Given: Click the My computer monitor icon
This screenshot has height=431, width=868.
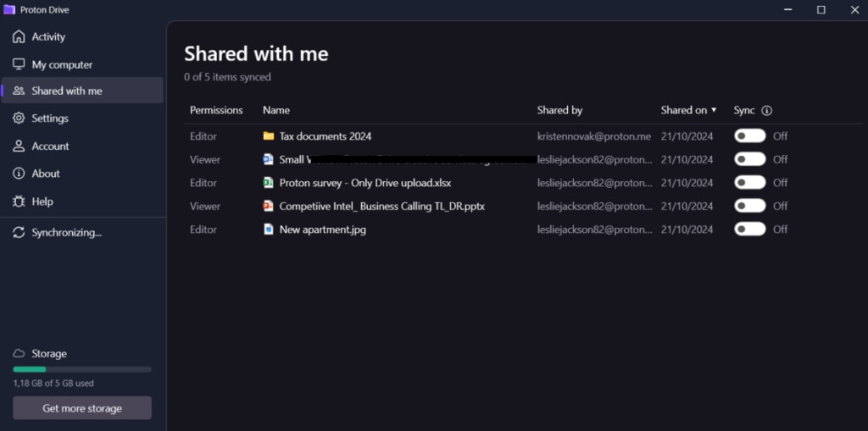Looking at the screenshot, I should click(x=19, y=64).
